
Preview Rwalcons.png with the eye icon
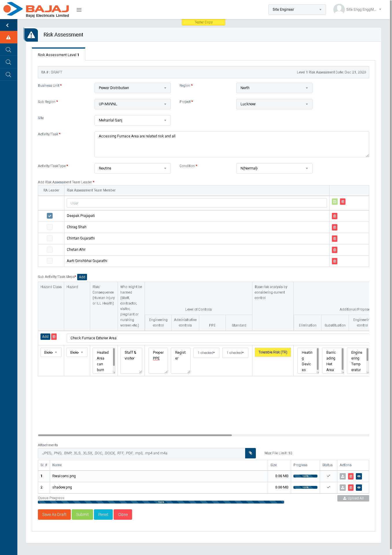pyautogui.click(x=359, y=476)
